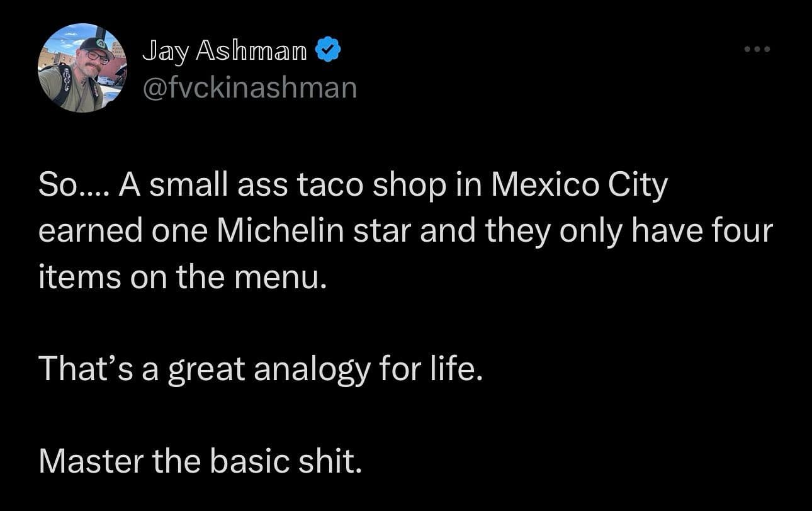
Task: Open the three-dot more options menu
Action: [757, 49]
